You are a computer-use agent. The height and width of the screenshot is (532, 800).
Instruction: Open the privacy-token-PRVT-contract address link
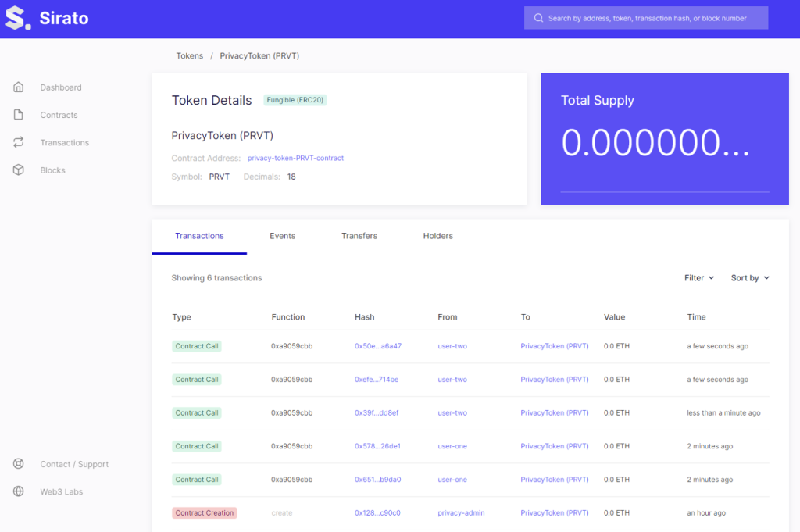(295, 158)
